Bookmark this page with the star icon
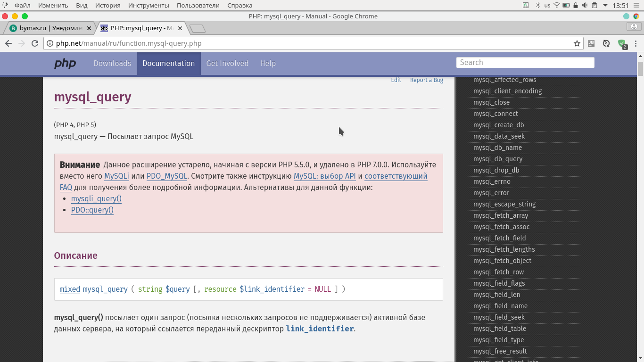 pos(577,43)
